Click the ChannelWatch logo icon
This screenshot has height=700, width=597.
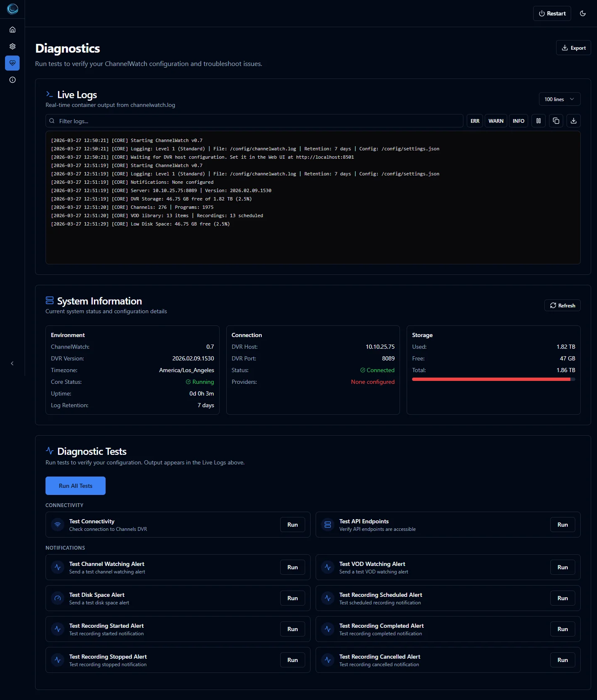coord(13,8)
